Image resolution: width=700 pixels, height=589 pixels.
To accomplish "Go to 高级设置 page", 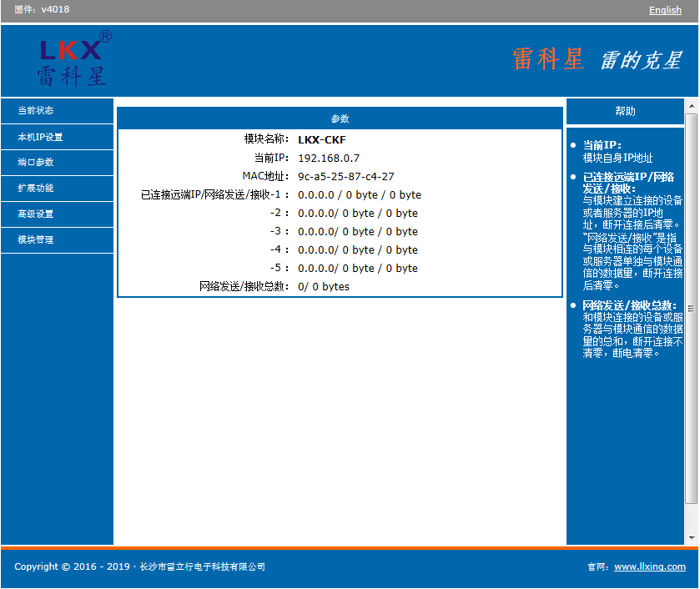I will click(57, 214).
